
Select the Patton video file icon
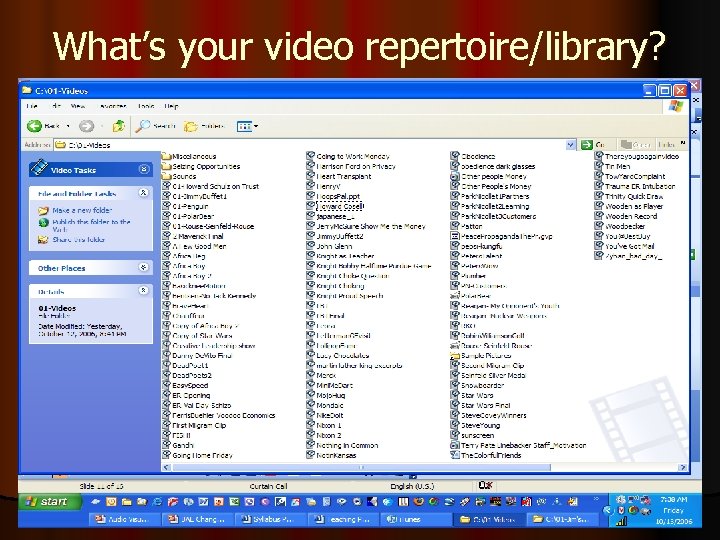455,226
